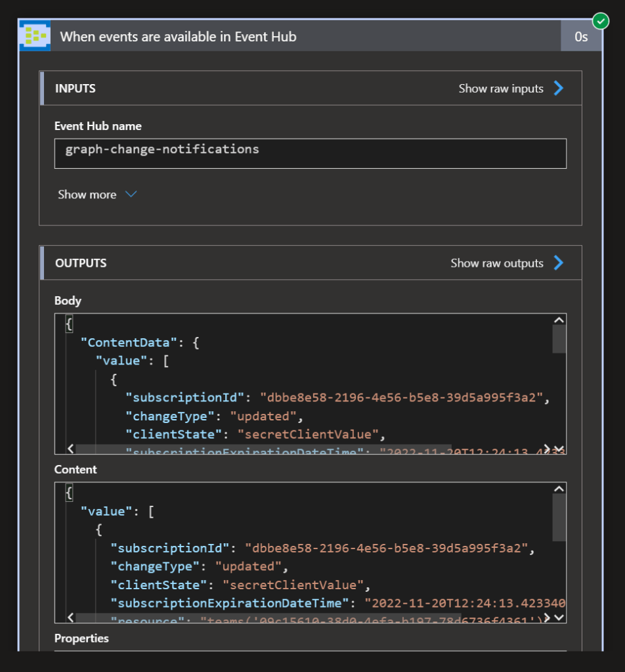Click the Body box vertical scrollbar thumb

[559, 339]
